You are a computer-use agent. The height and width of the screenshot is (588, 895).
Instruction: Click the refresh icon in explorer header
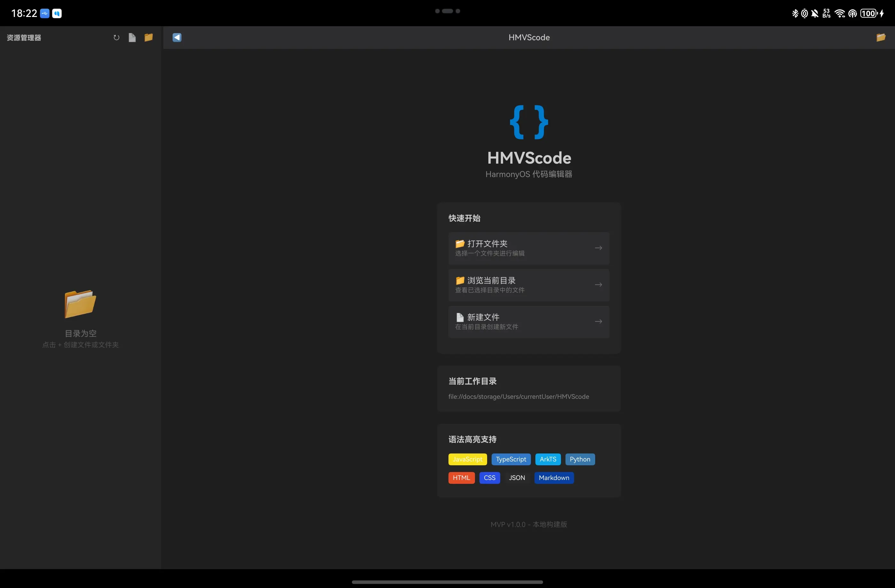pos(116,38)
